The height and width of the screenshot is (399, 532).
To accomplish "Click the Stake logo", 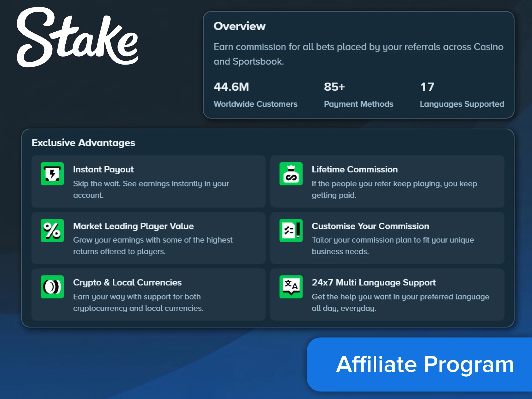I will (x=77, y=37).
